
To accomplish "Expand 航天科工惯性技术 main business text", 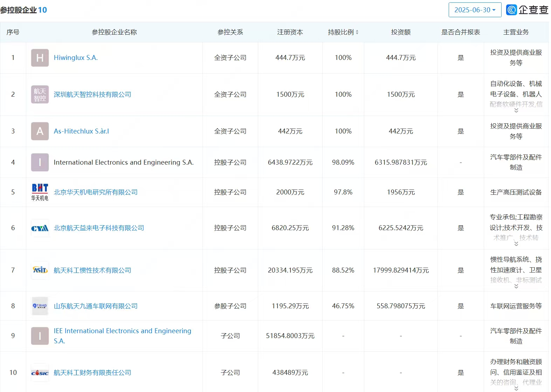I will click(x=516, y=286).
